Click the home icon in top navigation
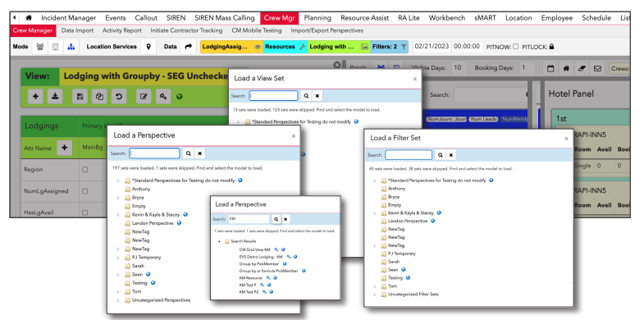The image size is (644, 320). tap(29, 18)
